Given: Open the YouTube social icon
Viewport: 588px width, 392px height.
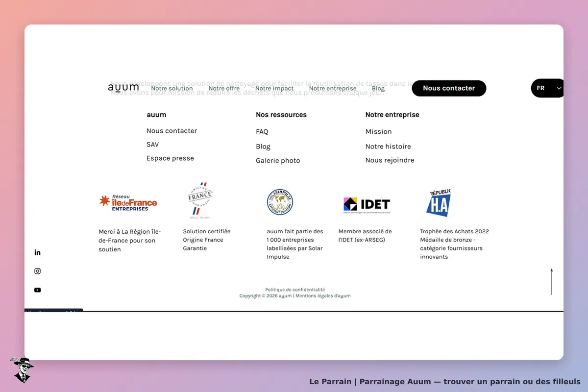Looking at the screenshot, I should [x=37, y=290].
